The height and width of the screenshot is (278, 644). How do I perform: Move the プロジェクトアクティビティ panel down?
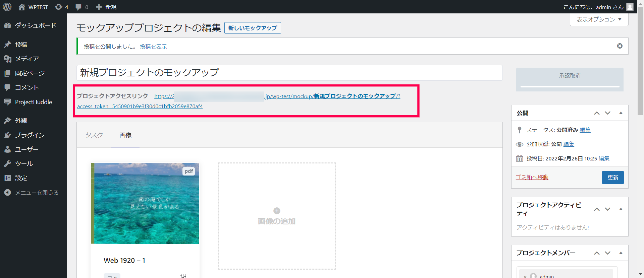[608, 209]
